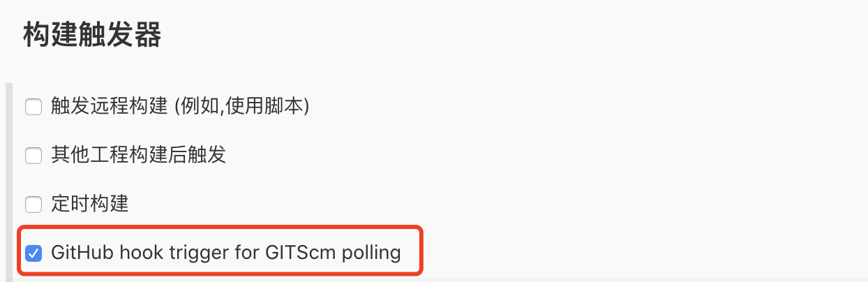Click the word polling in the checked option
The width and height of the screenshot is (868, 282).
[371, 253]
